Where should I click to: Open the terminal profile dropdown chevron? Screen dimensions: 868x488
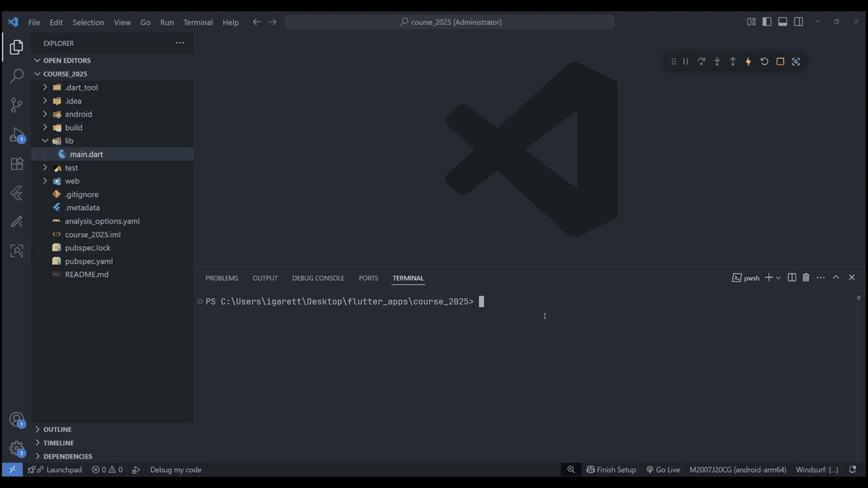pos(778,277)
